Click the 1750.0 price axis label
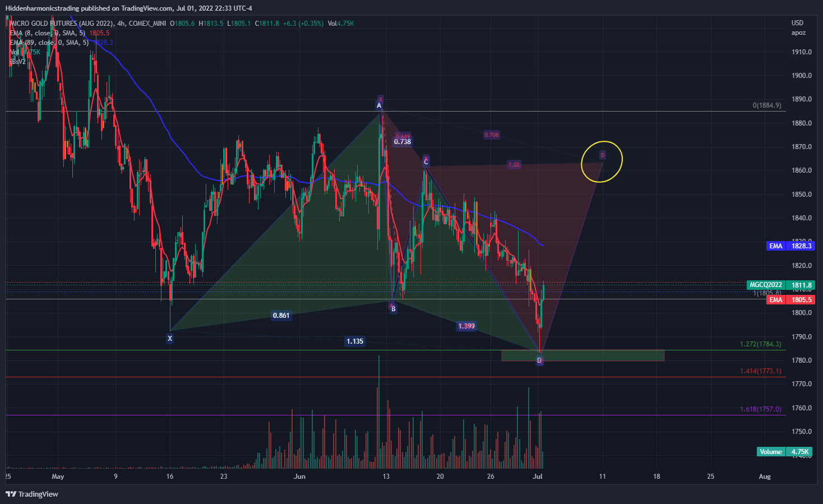Image resolution: width=823 pixels, height=504 pixels. point(802,432)
